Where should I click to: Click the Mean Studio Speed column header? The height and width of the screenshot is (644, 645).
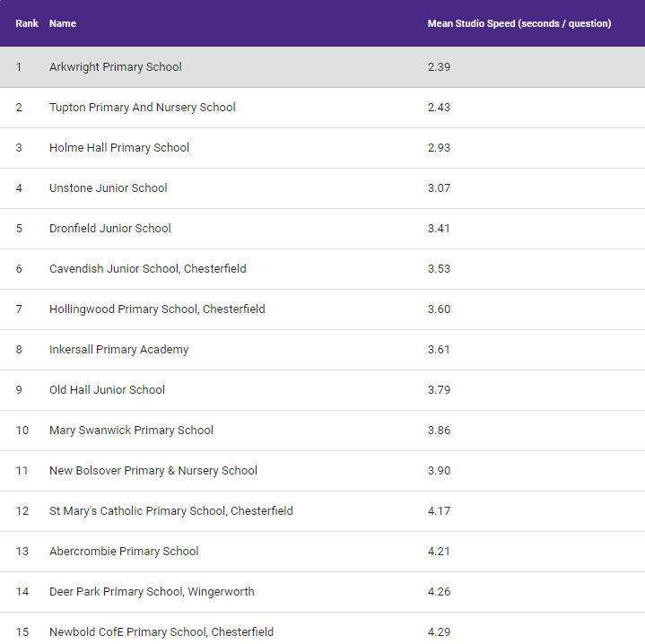(x=519, y=23)
